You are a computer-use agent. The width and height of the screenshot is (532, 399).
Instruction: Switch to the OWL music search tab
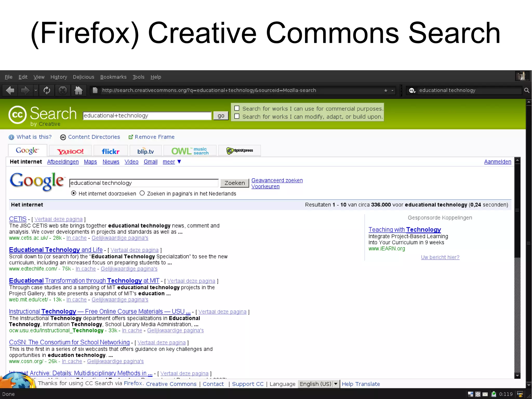[x=190, y=151]
